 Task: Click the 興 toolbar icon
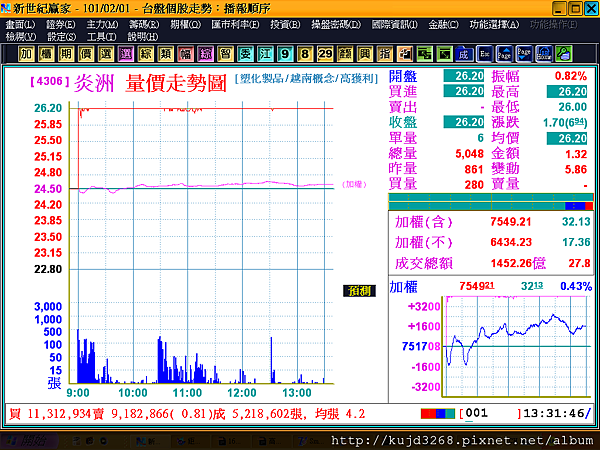[365, 54]
